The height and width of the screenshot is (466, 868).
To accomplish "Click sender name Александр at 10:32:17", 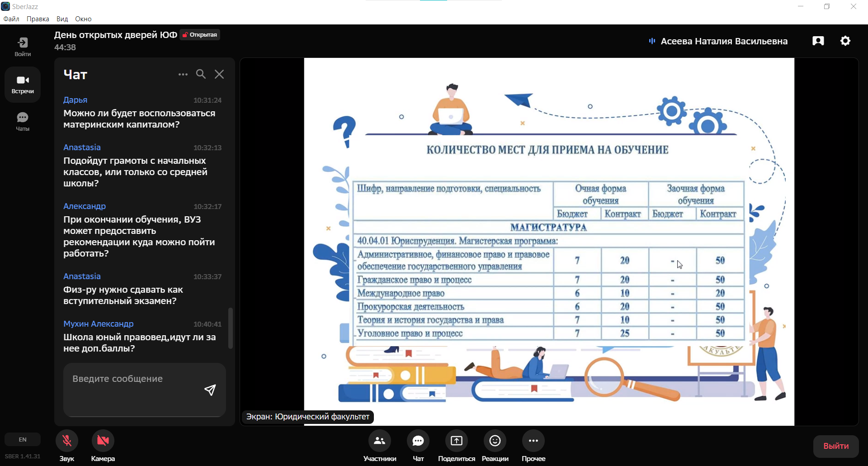I will 85,206.
